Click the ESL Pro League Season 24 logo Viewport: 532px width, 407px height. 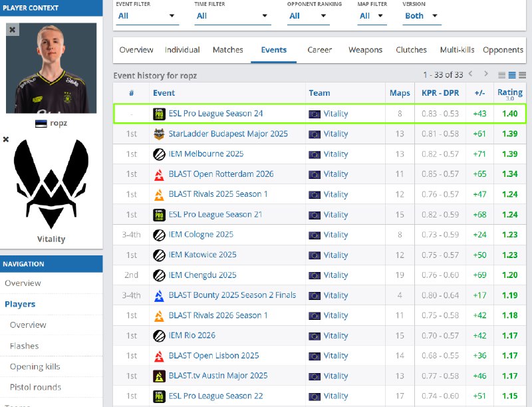coord(159,114)
